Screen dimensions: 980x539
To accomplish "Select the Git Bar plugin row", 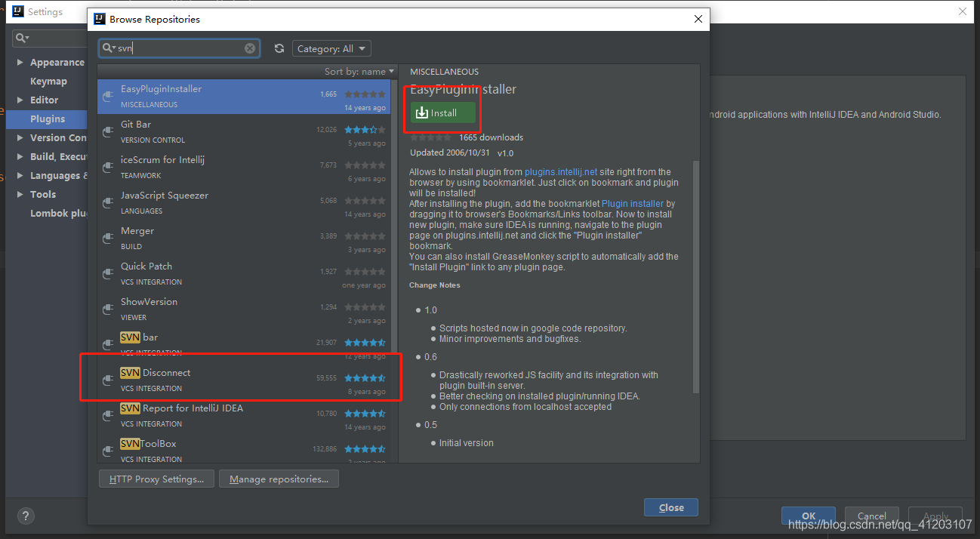I will click(244, 131).
